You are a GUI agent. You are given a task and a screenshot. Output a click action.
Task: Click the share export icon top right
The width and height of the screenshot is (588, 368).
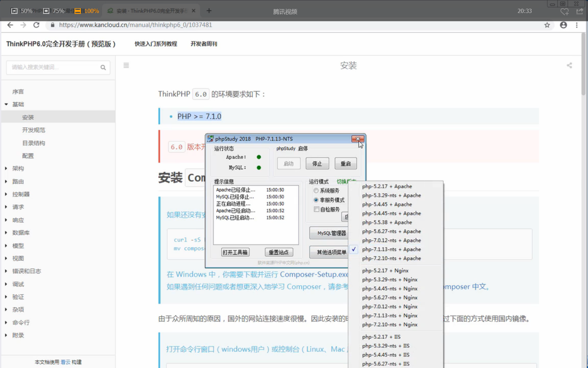coord(580,11)
